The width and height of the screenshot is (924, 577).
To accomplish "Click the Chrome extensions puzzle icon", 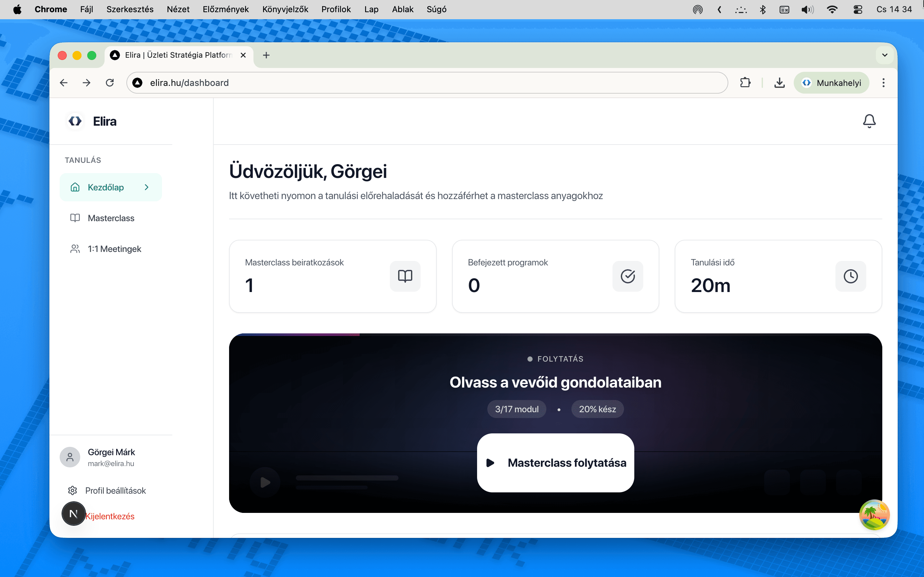I will [745, 82].
